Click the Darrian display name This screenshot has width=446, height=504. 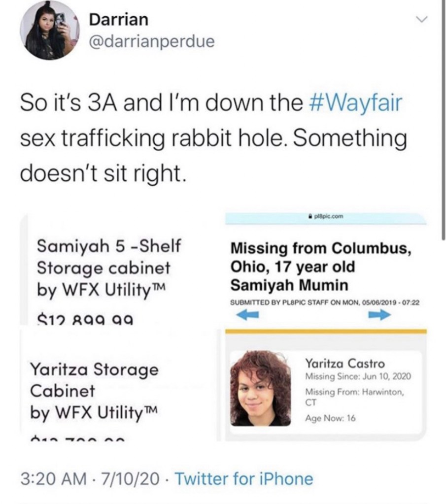coord(119,19)
